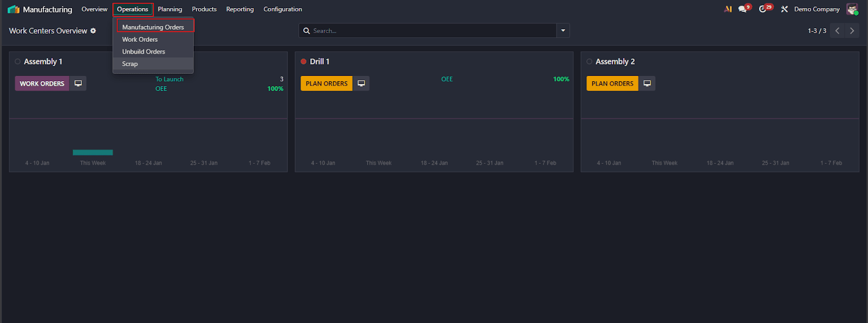Click the 4 - 10 Jan label in Assembly 1
868x323 pixels.
point(37,163)
